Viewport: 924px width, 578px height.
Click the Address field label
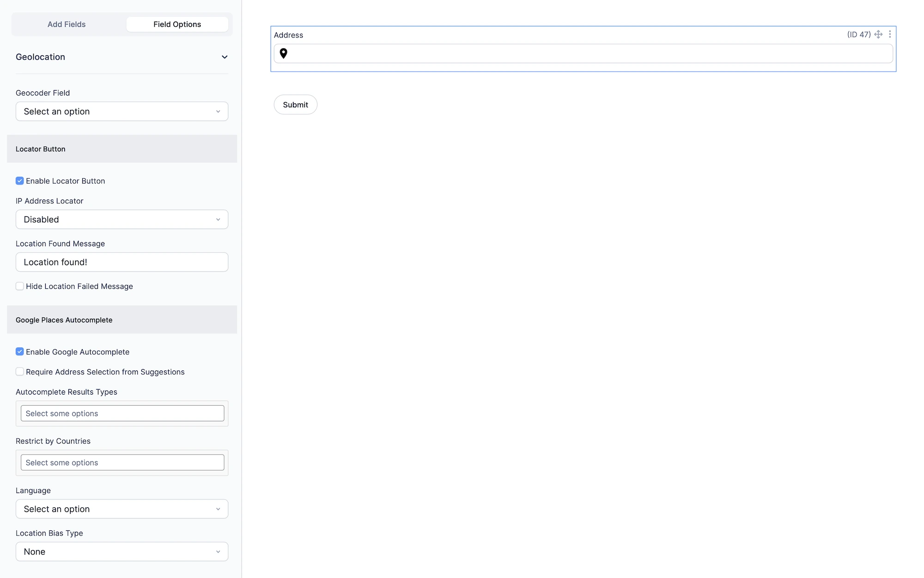click(x=289, y=35)
